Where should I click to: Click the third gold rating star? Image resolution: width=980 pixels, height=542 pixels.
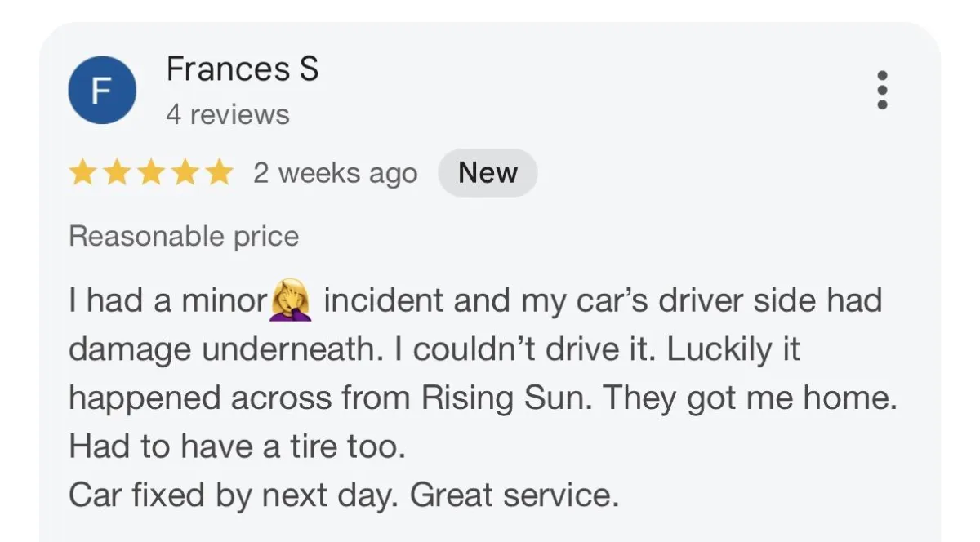tap(150, 173)
